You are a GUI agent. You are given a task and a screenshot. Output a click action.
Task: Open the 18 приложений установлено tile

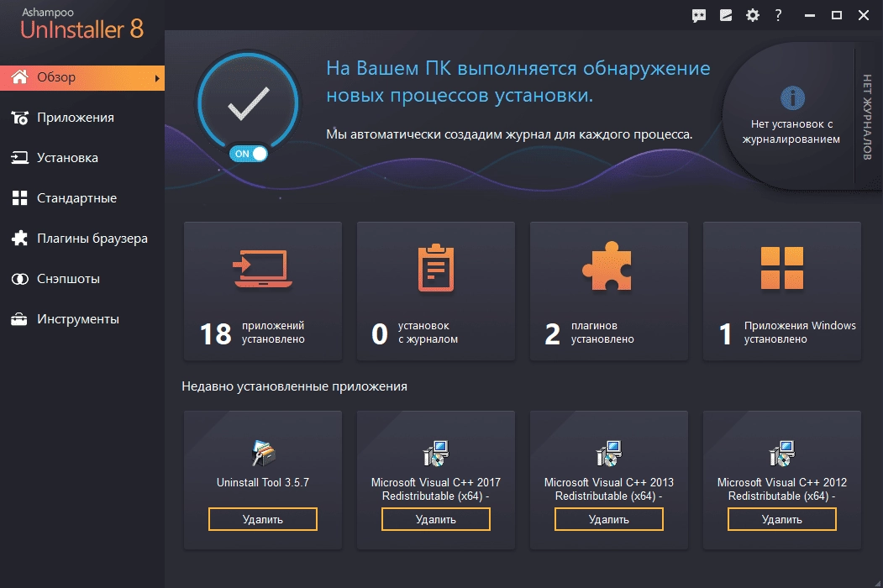click(263, 291)
